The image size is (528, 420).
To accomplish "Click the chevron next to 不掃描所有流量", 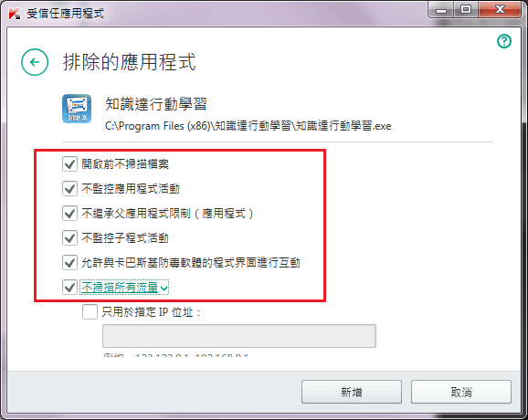I will tap(164, 289).
